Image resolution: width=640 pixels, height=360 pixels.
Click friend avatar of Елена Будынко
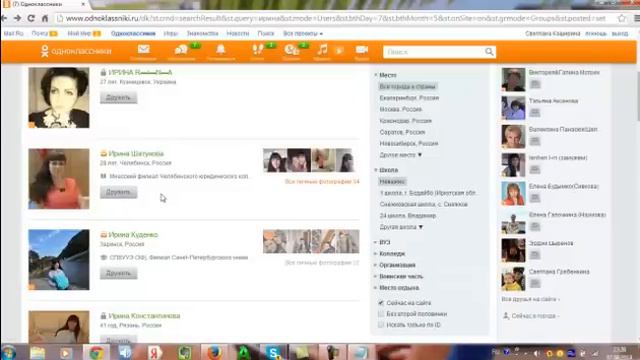click(513, 193)
